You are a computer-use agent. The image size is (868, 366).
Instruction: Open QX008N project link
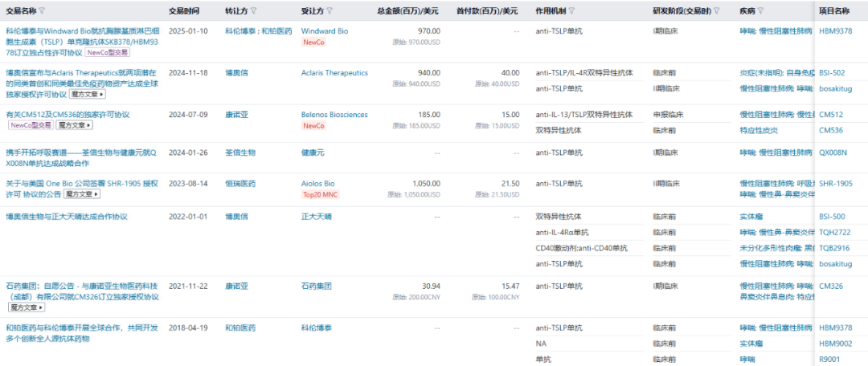point(833,152)
